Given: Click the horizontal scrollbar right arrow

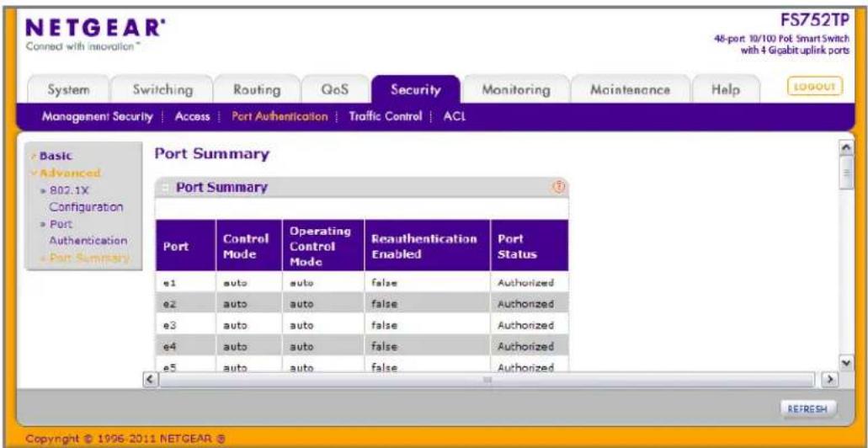Looking at the screenshot, I should [829, 380].
